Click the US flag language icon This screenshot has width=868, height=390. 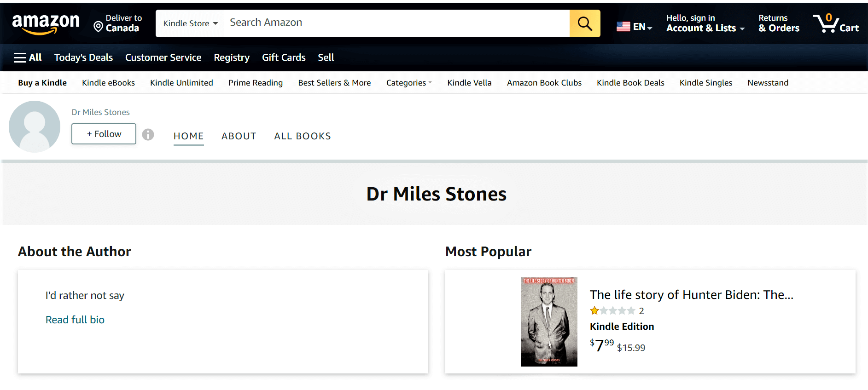pos(623,27)
